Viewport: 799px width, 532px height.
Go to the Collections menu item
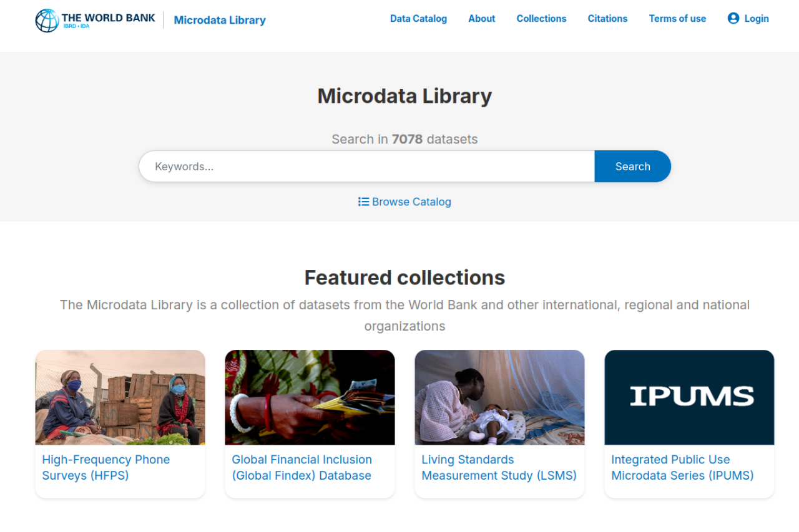point(541,19)
